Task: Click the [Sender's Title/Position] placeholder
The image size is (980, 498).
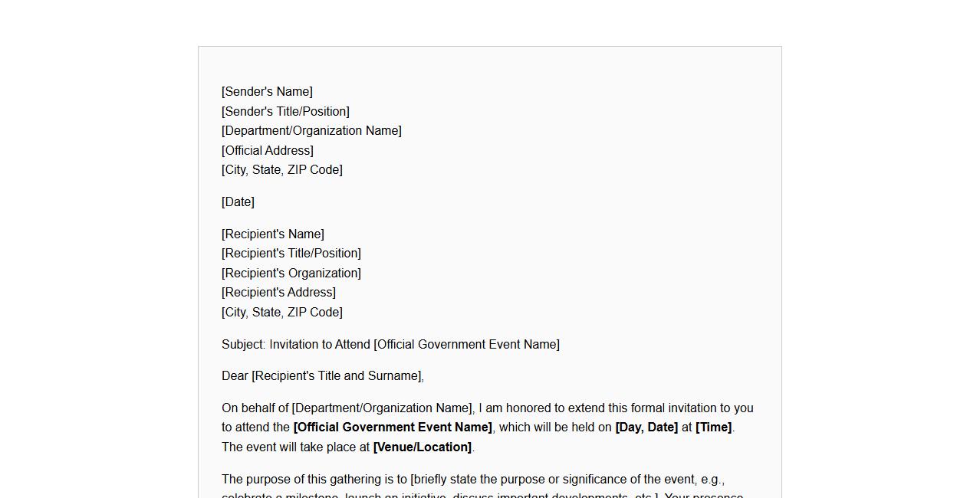Action: 285,112
